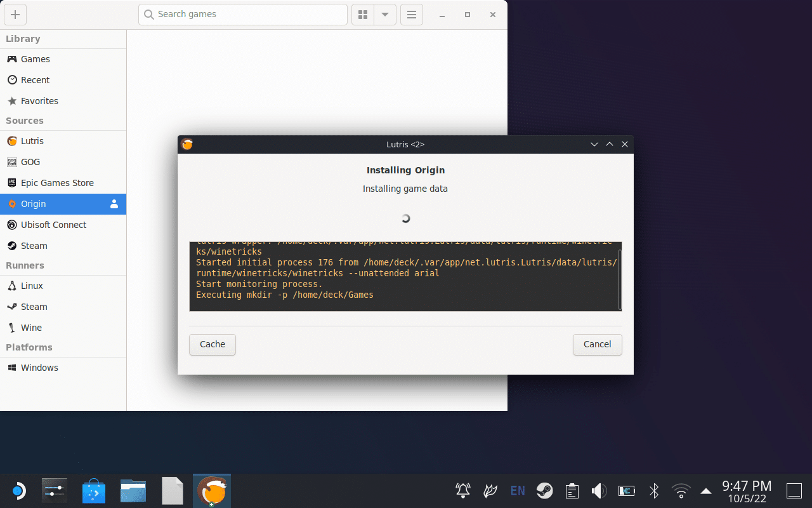Click the blank document icon on the taskbar
Viewport: 812px width, 508px height.
173,491
